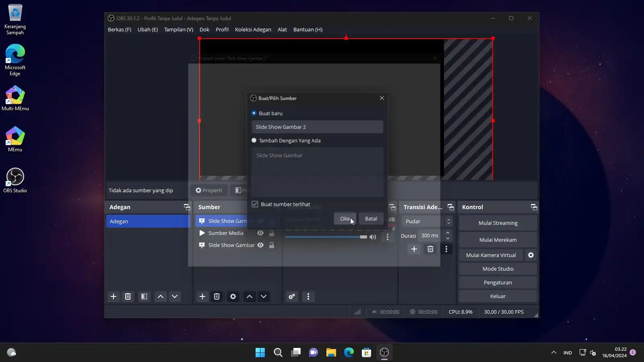Open OBS Studio desktop shortcut
The image size is (644, 362).
click(x=15, y=180)
